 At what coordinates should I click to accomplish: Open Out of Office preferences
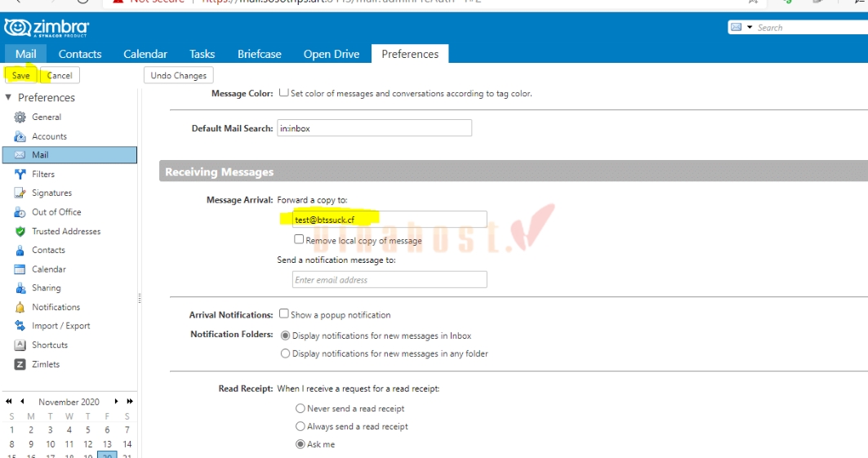pyautogui.click(x=56, y=212)
